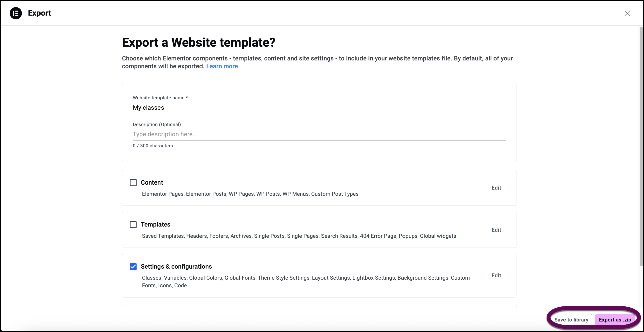Image resolution: width=644 pixels, height=332 pixels.
Task: Enable the Content checkbox
Action: [x=133, y=182]
